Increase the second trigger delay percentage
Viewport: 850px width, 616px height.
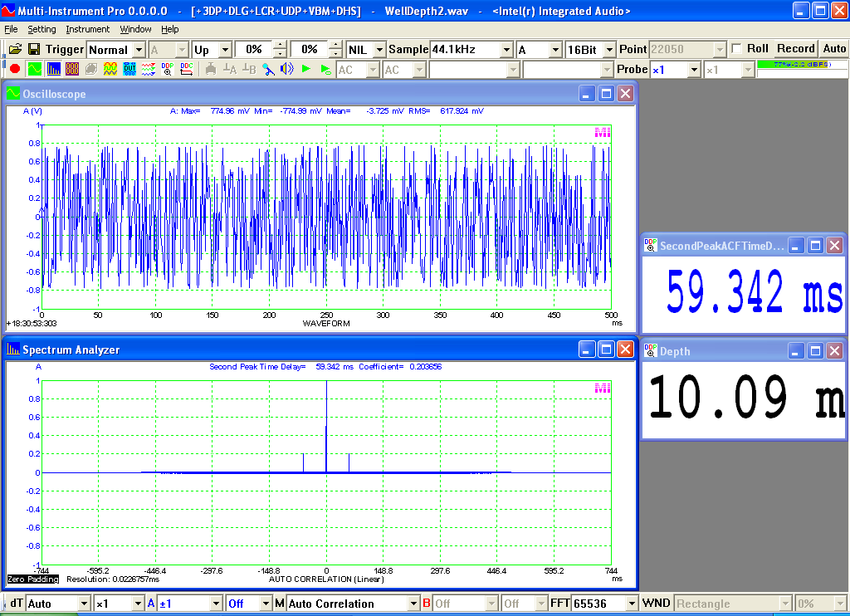[336, 45]
